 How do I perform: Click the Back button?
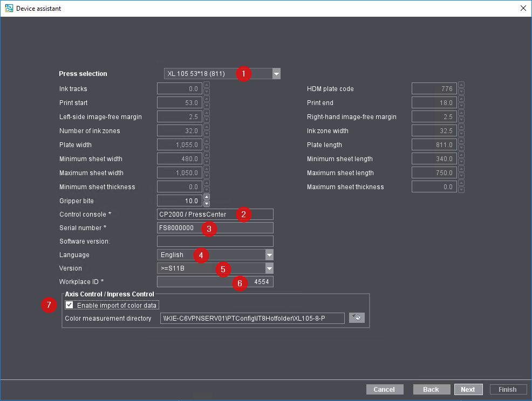coord(431,389)
